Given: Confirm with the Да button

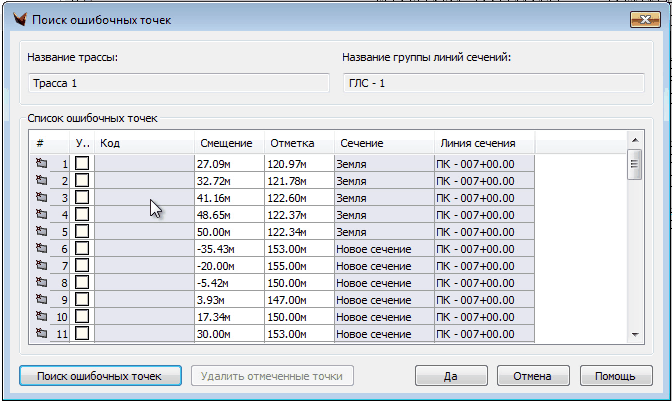Looking at the screenshot, I should 450,376.
